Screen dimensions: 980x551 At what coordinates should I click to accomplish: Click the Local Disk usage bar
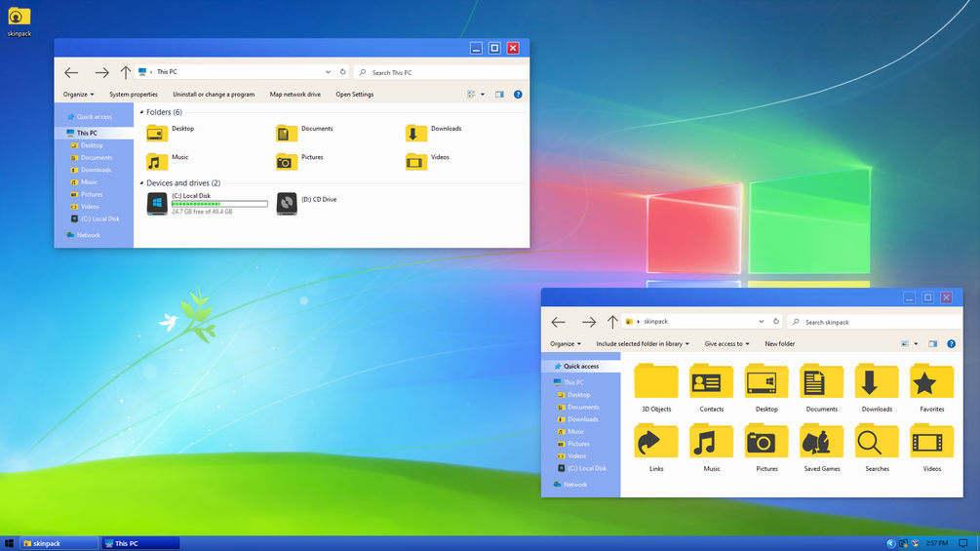click(x=219, y=204)
